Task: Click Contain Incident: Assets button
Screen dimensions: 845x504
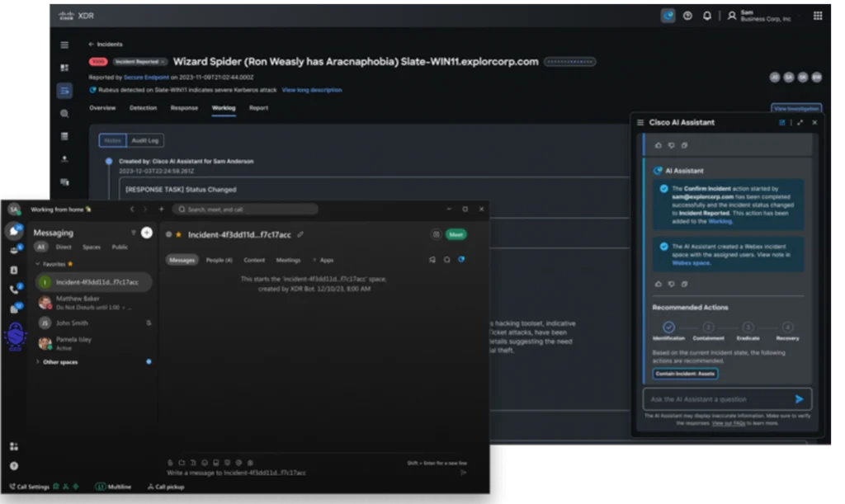Action: click(x=685, y=374)
